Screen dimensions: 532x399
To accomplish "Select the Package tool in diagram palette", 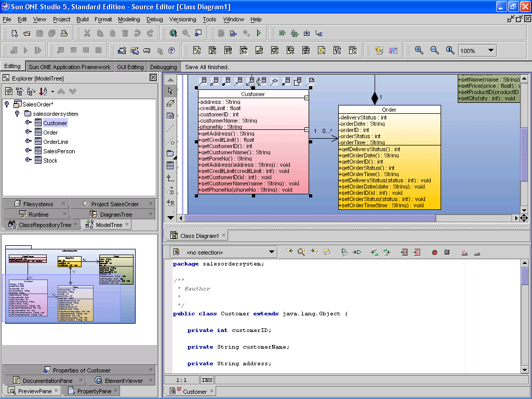I will [170, 153].
